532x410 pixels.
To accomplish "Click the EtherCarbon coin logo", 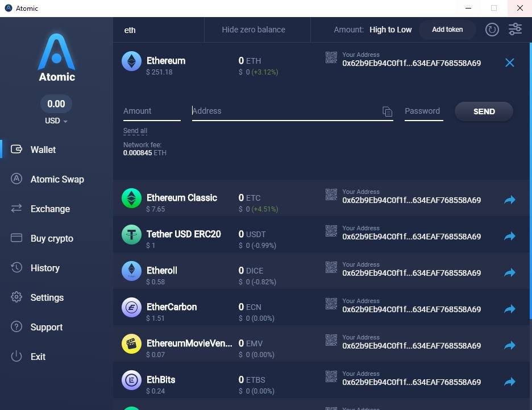I will click(x=131, y=307).
